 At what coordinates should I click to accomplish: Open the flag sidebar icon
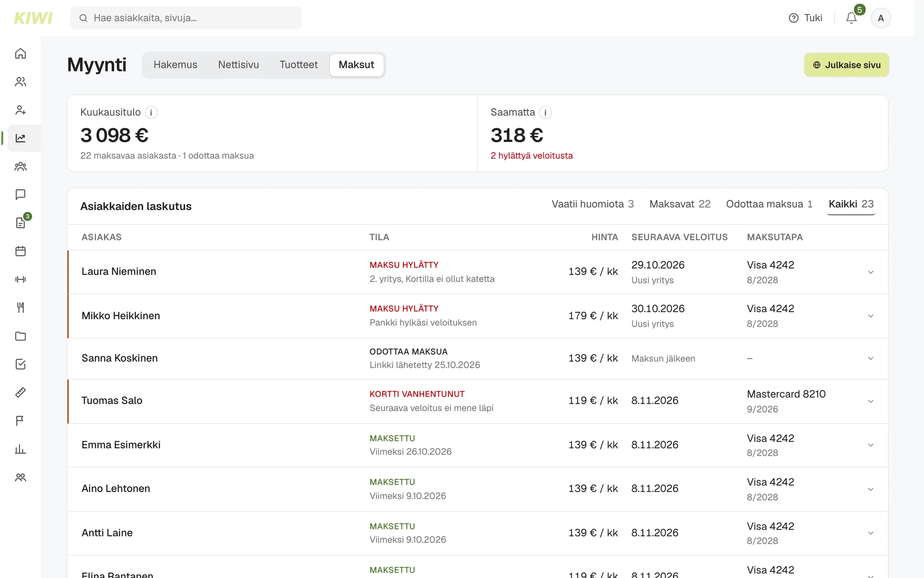click(20, 421)
